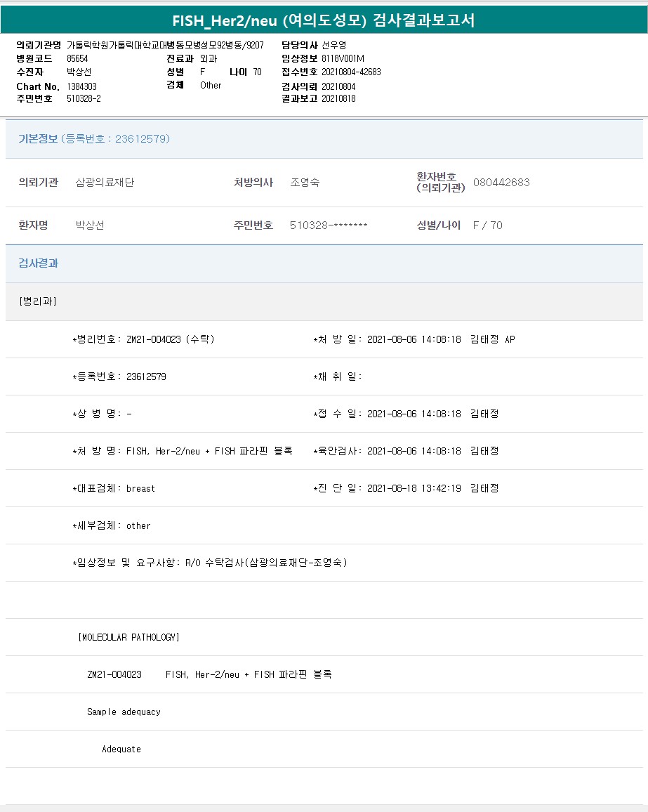Select the 검사의뢰 date '20210804'
The image size is (648, 812).
coord(338,86)
